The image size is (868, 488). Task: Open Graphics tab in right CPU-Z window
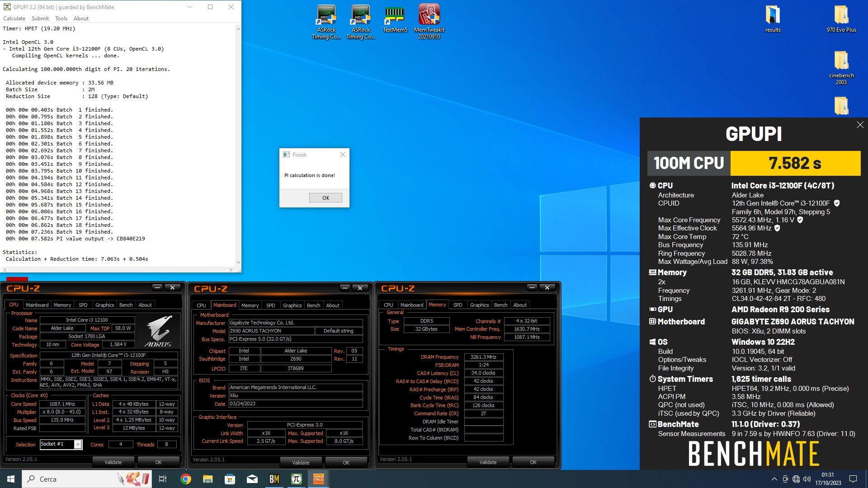(480, 305)
